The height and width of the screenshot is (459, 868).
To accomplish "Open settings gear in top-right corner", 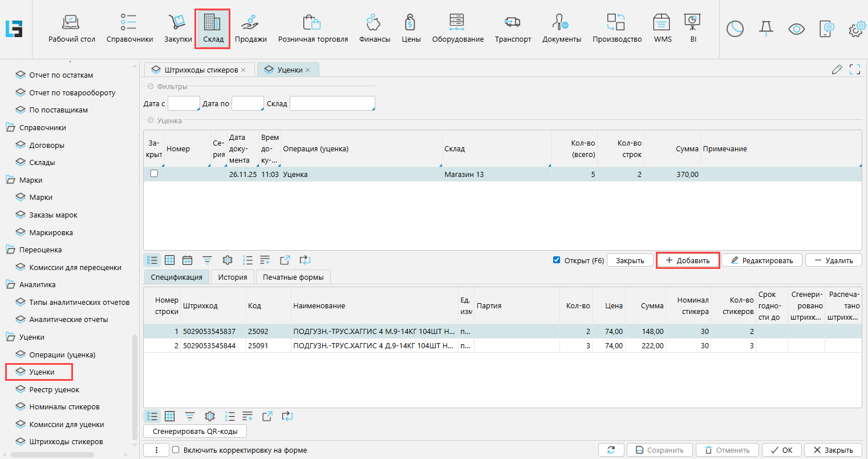I will click(856, 29).
